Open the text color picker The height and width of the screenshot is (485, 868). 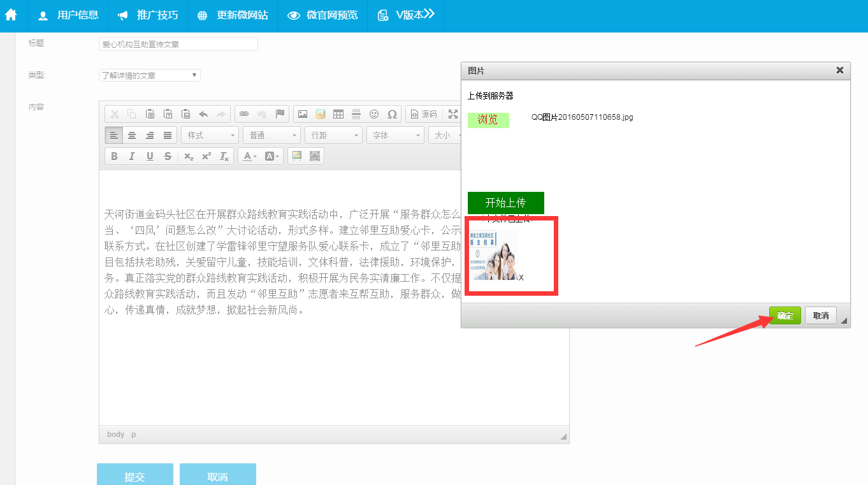tap(247, 156)
